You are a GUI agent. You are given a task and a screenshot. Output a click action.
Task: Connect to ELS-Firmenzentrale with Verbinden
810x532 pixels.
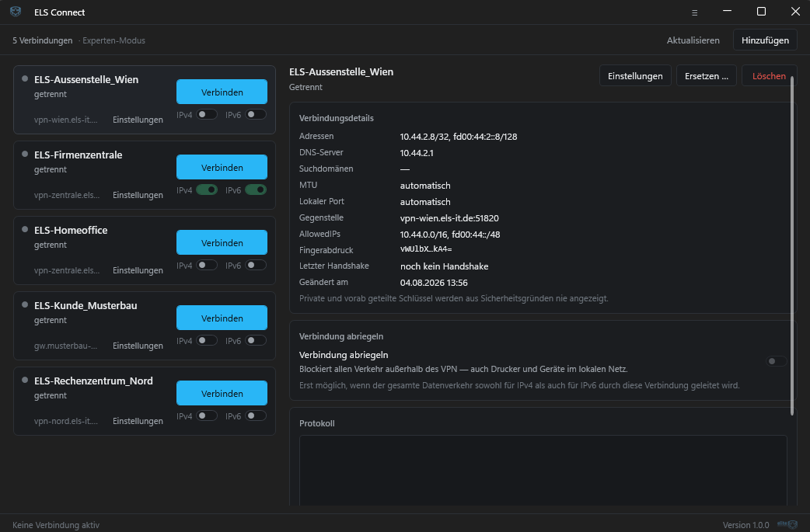click(x=222, y=167)
